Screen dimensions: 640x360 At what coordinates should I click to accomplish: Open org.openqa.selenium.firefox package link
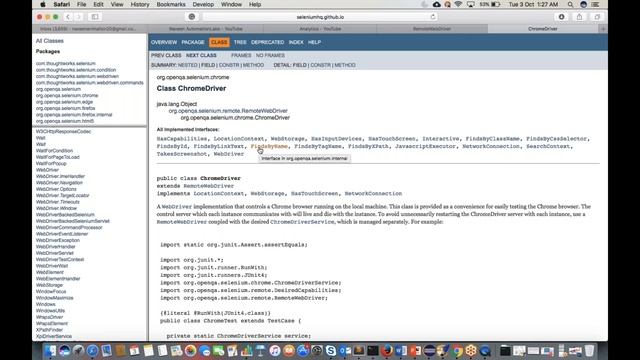(x=65, y=108)
